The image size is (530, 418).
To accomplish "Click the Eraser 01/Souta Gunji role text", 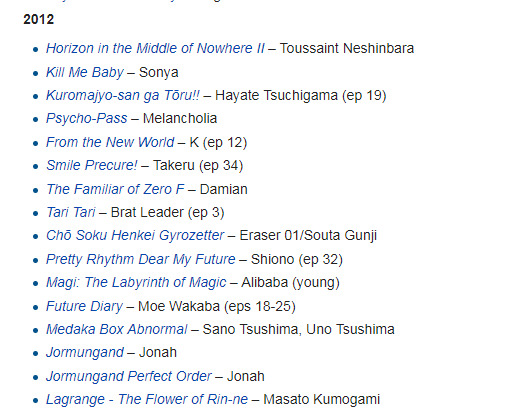I will point(308,236).
